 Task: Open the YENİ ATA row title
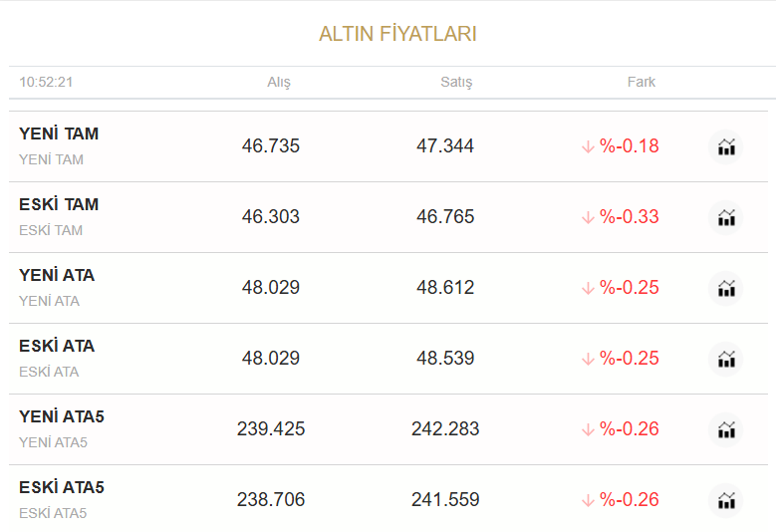[57, 275]
